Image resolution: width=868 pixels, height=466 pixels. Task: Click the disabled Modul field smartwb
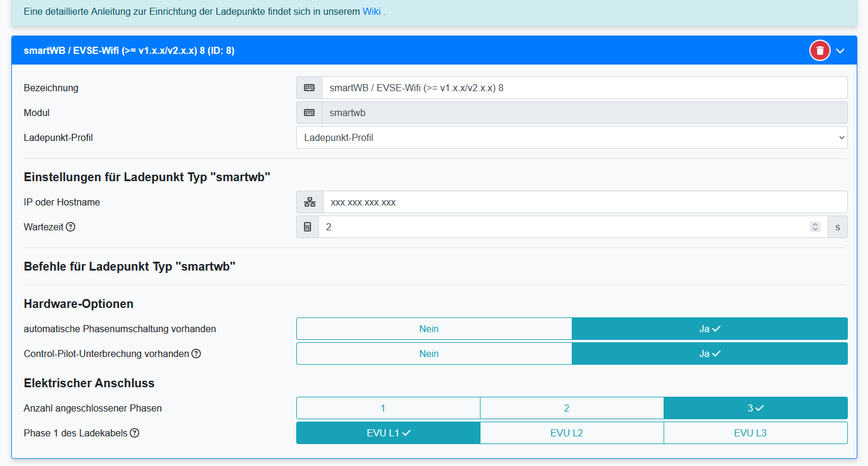[x=585, y=113]
